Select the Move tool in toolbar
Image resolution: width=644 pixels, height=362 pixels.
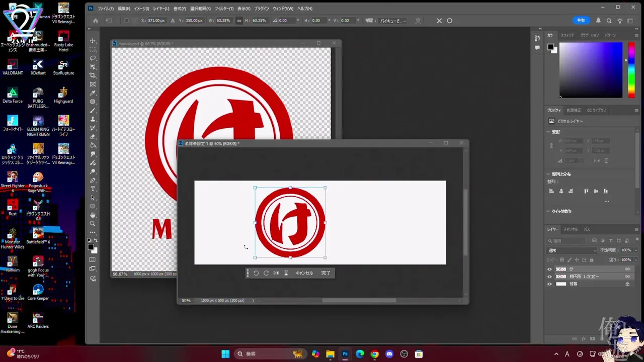pyautogui.click(x=93, y=41)
